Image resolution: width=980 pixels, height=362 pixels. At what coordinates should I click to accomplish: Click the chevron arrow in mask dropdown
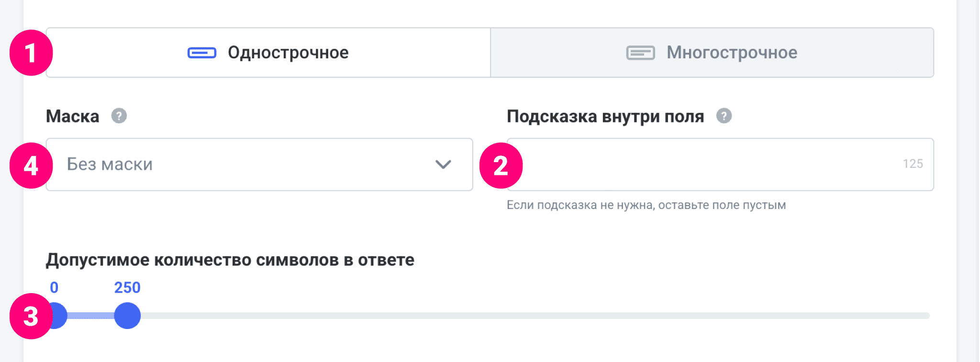[x=443, y=165]
